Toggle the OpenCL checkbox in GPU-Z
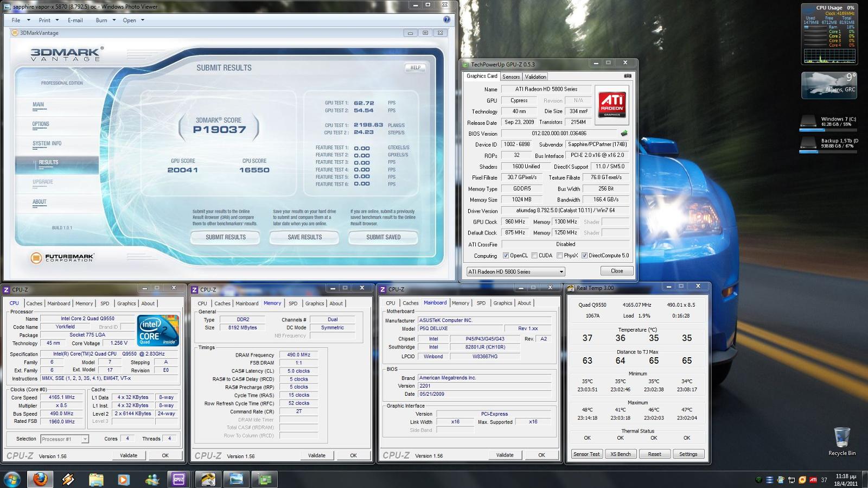This screenshot has height=488, width=868. pos(506,256)
